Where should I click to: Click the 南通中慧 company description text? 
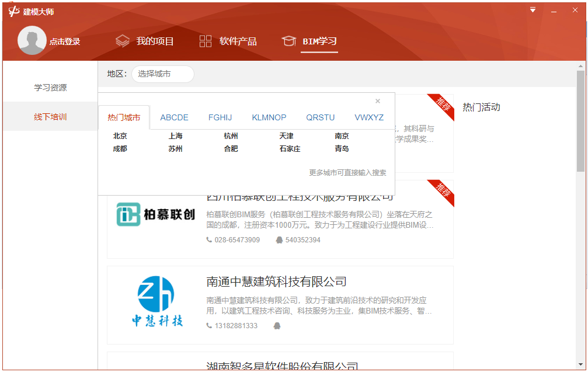pos(319,305)
